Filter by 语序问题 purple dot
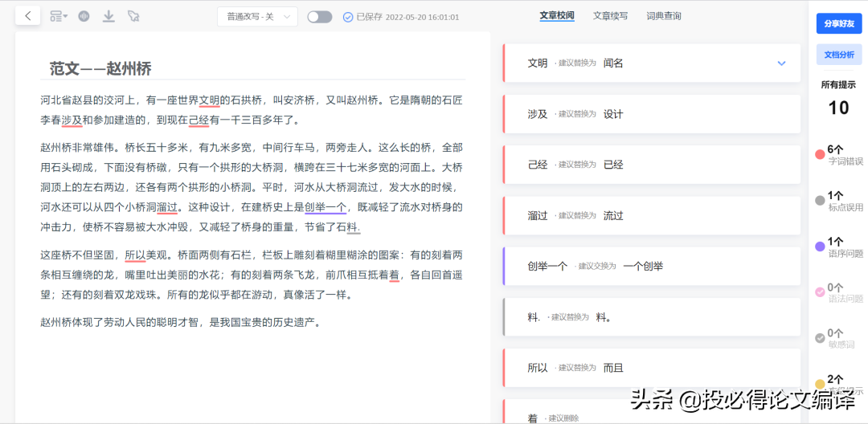This screenshot has height=424, width=868. click(x=821, y=247)
